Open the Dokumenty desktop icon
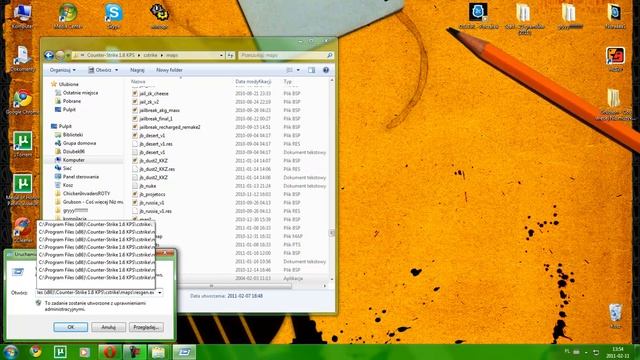Image resolution: width=640 pixels, height=360 pixels. [22, 59]
